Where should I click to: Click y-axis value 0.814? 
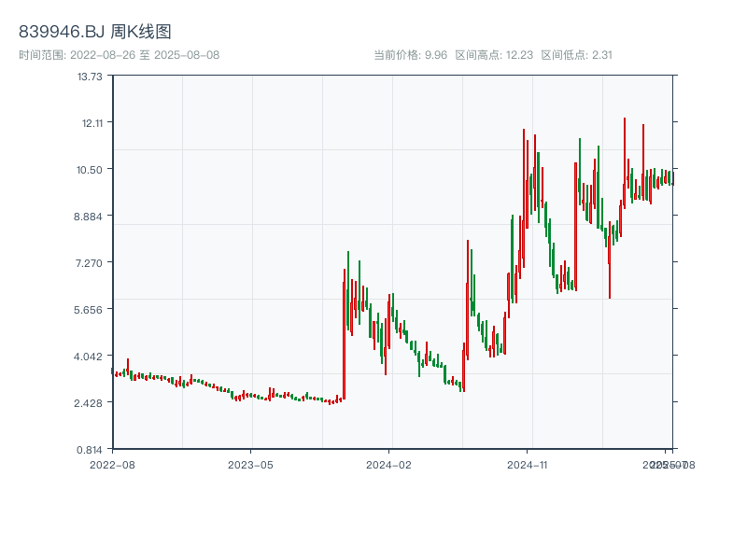point(90,450)
